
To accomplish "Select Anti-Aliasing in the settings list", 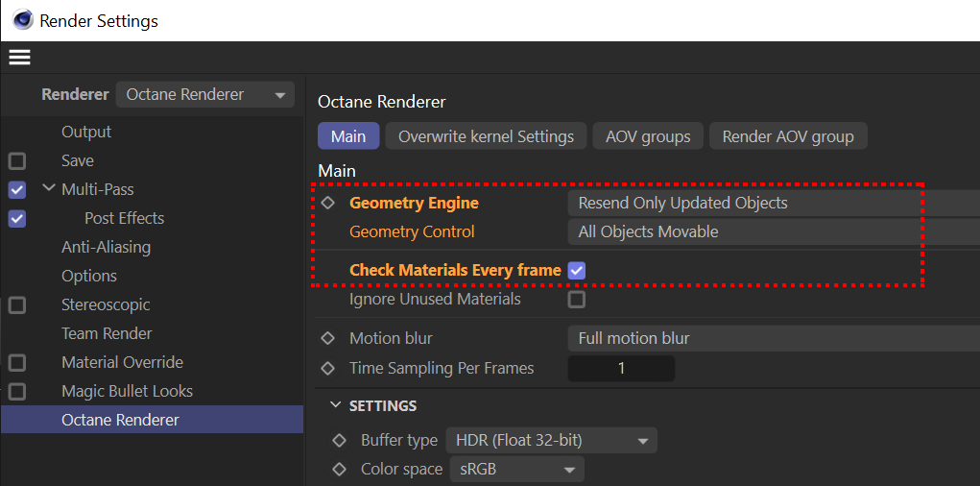I will [107, 247].
